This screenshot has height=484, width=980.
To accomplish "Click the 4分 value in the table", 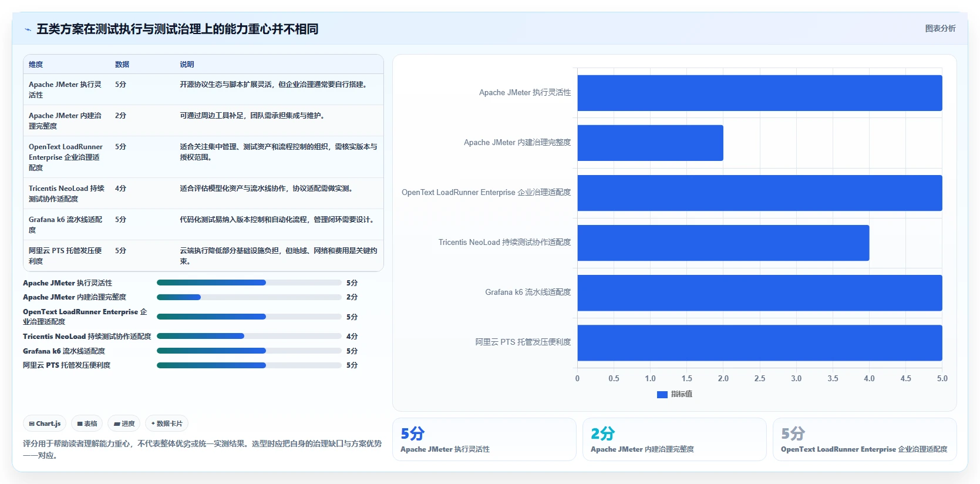I will pos(120,189).
